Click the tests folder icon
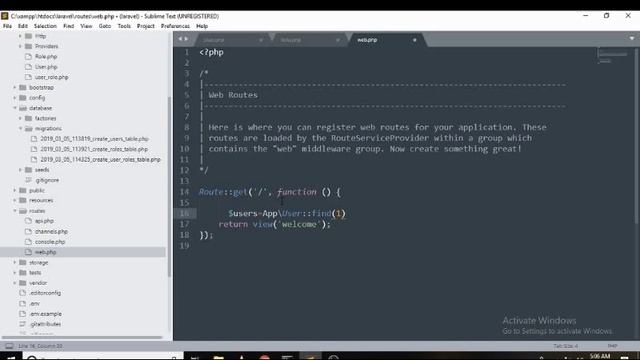The height and width of the screenshot is (360, 640). [x=23, y=273]
